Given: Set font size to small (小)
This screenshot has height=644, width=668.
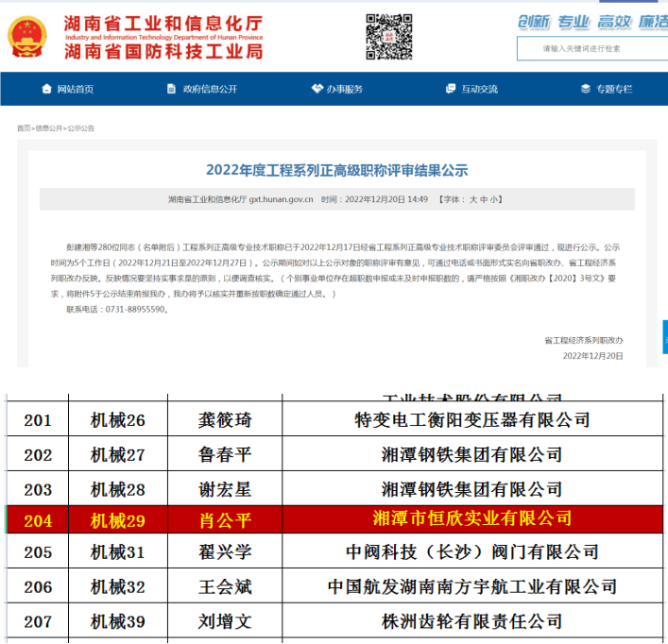Looking at the screenshot, I should coord(496,200).
